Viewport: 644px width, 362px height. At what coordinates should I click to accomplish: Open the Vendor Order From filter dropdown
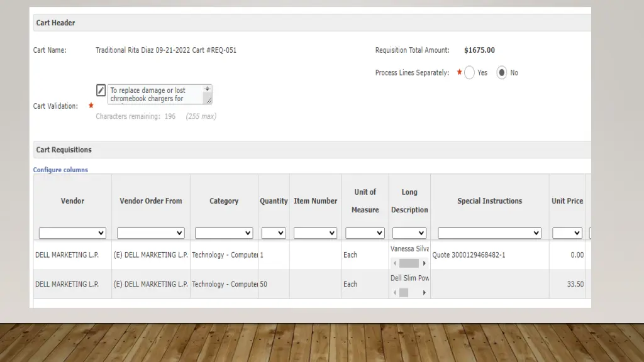[x=151, y=233]
